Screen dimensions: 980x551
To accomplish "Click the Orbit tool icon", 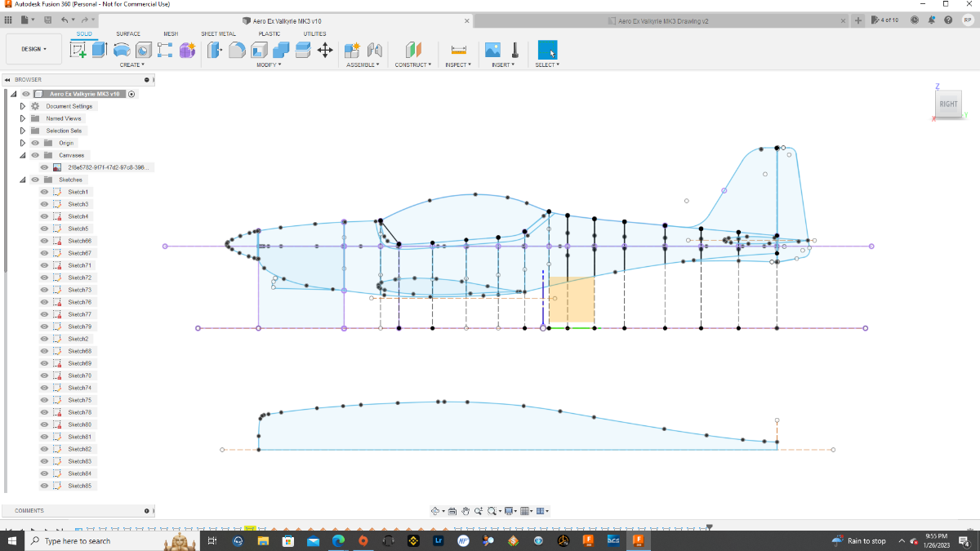I will [435, 511].
